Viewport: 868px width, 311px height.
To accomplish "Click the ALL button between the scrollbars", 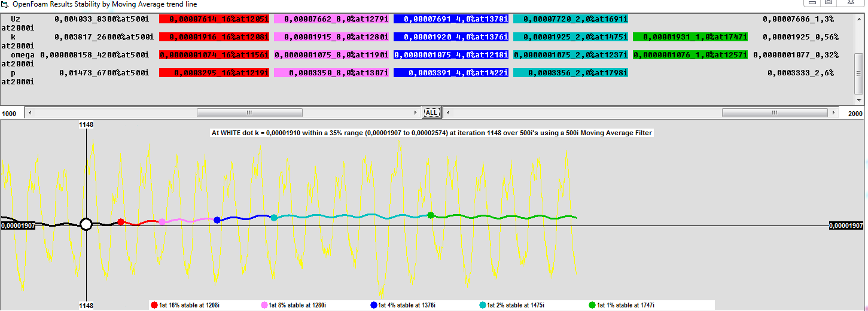I will (x=431, y=112).
